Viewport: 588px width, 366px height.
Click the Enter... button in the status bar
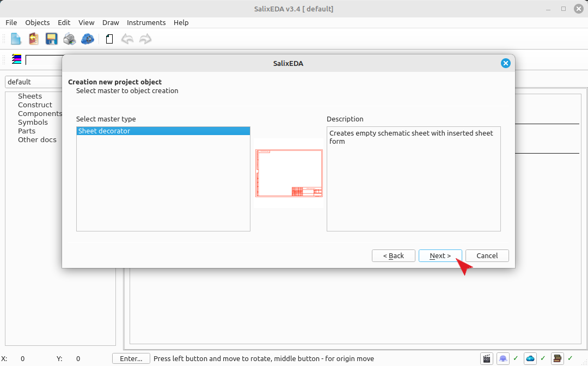(131, 359)
